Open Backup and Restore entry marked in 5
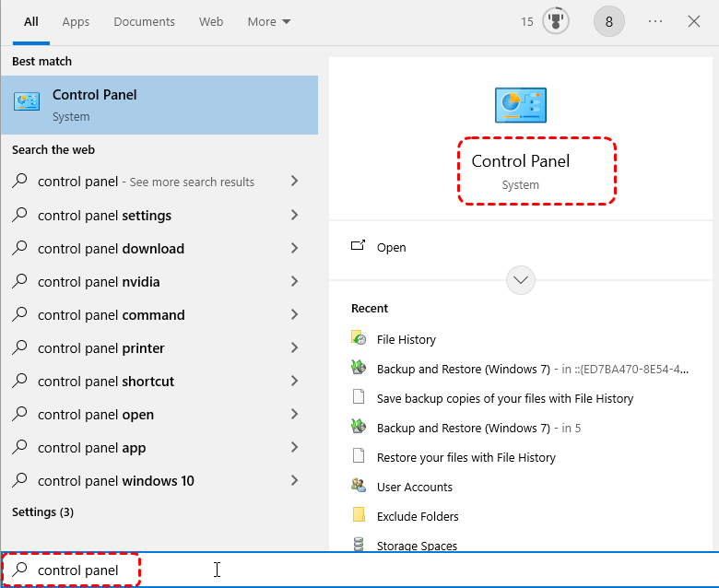The height and width of the screenshot is (588, 719). 478,428
